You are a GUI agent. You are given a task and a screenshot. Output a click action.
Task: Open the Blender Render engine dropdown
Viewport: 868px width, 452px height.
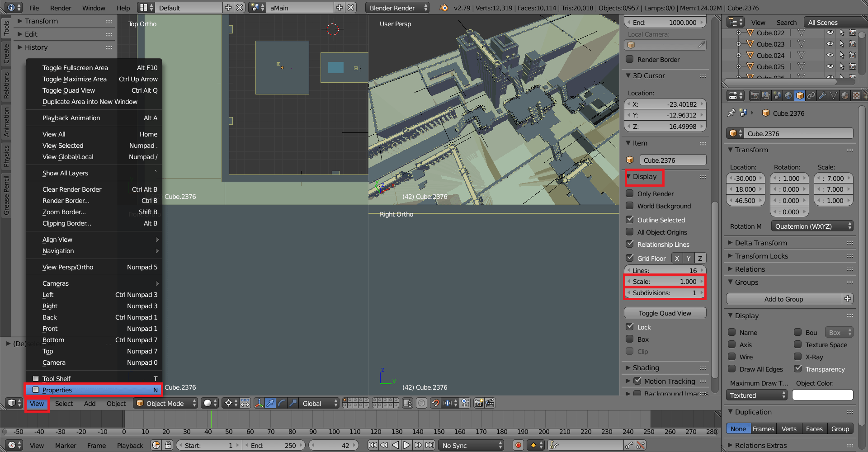tap(397, 8)
